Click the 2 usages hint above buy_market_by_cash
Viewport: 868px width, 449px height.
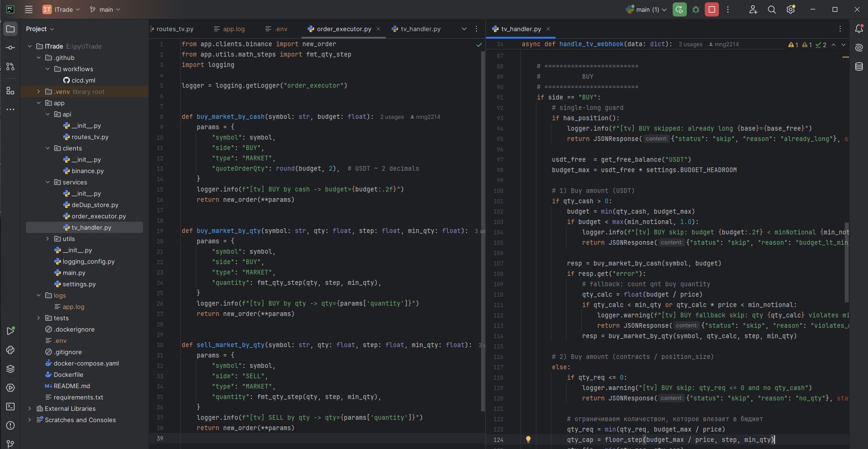coord(391,116)
